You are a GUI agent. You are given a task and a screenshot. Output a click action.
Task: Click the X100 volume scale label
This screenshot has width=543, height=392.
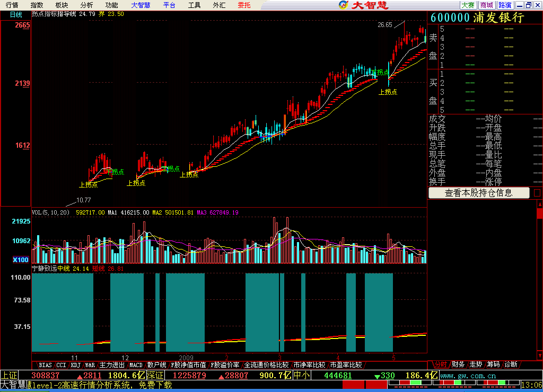click(21, 260)
